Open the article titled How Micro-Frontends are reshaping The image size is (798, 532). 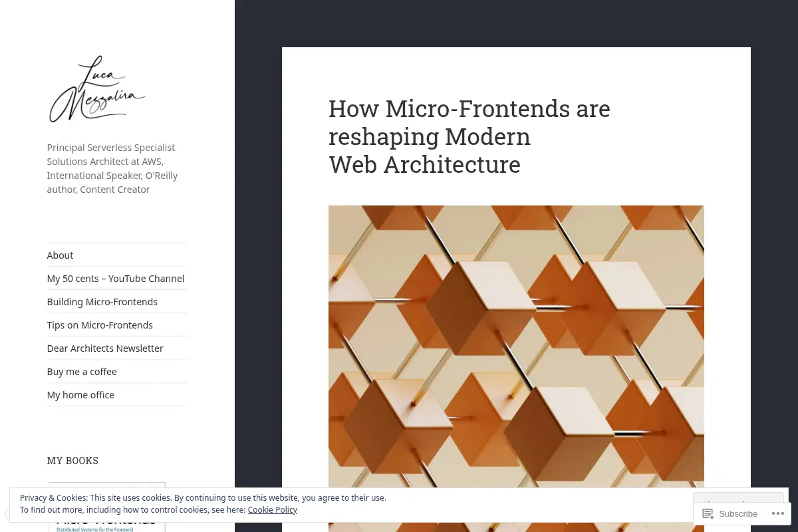tap(469, 136)
